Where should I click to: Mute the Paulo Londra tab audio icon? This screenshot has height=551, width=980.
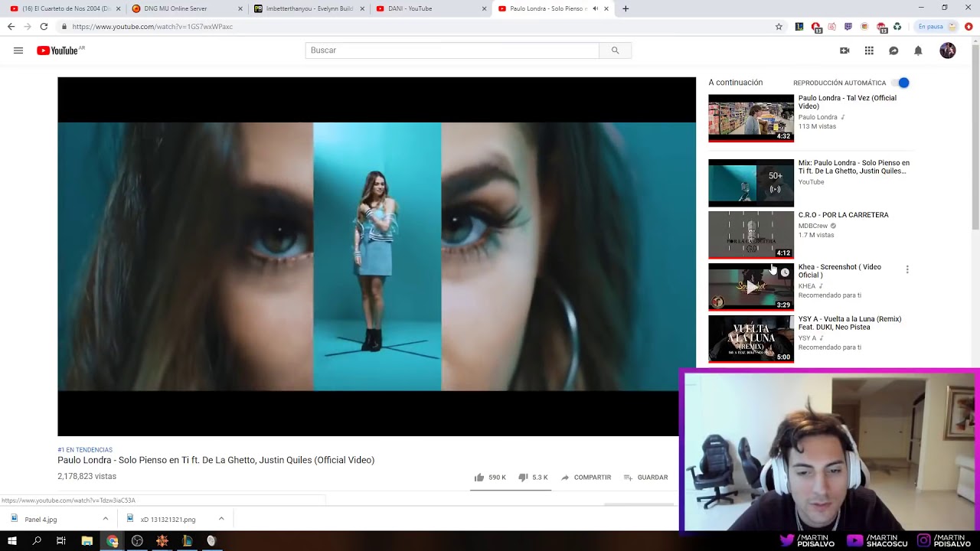coord(595,8)
